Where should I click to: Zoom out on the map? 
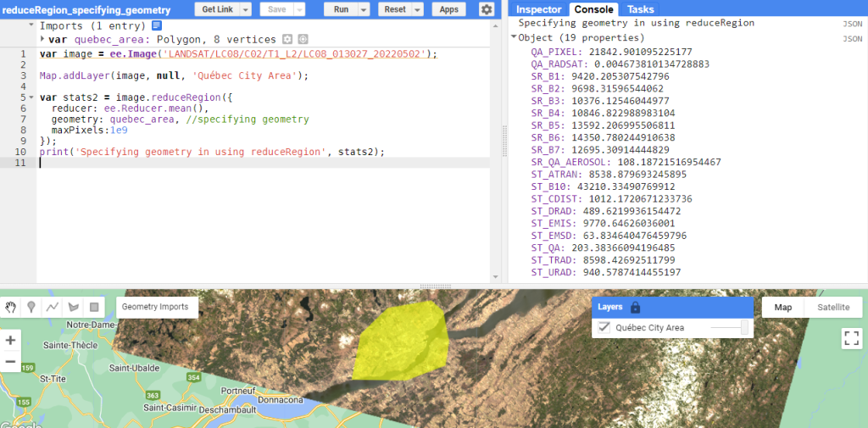click(11, 362)
